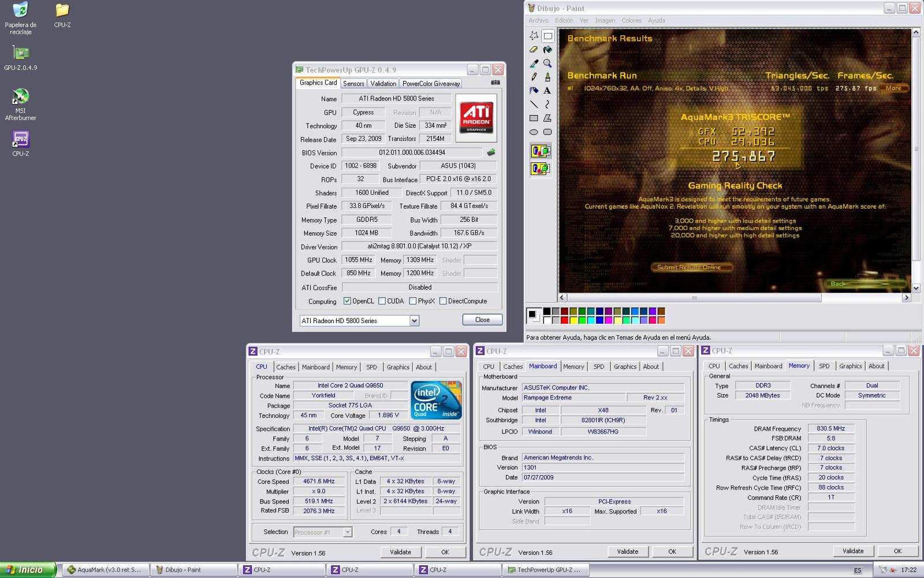Select the Rectangle shape tool in Paint

(x=534, y=118)
